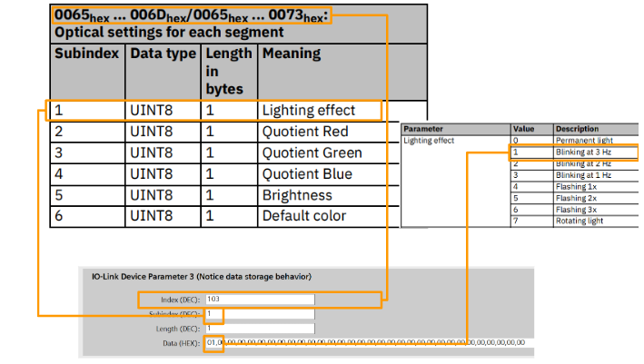644x364 pixels.
Task: Click the Index (DEC) input field
Action: click(x=260, y=299)
